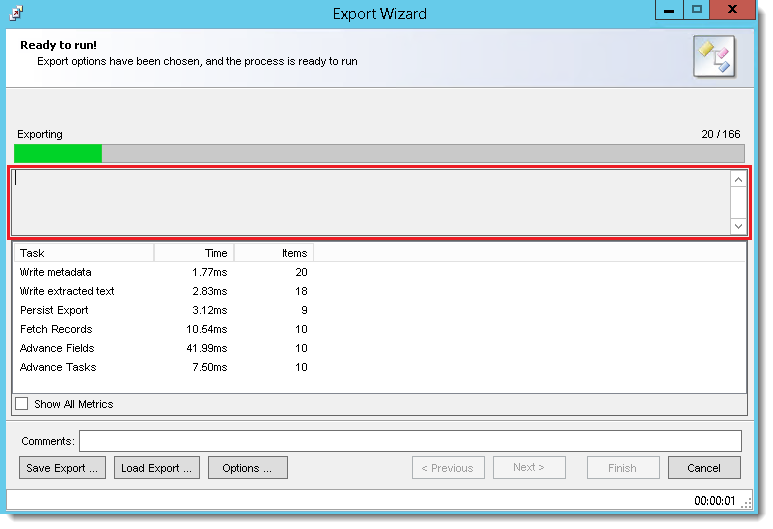
Task: Click the green Exporting progress bar
Action: click(x=379, y=153)
